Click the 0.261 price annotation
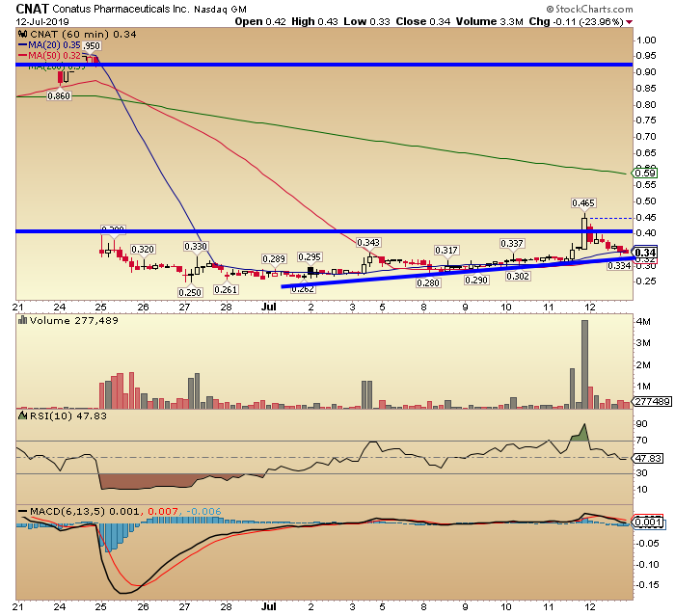 tap(226, 290)
